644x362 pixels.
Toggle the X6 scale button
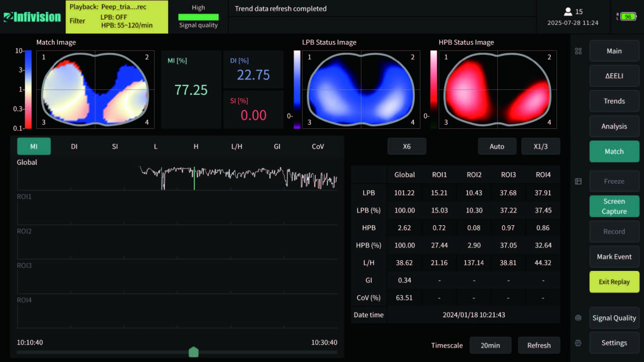[406, 146]
